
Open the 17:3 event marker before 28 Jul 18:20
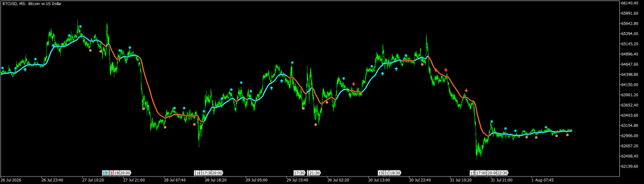click(206, 173)
